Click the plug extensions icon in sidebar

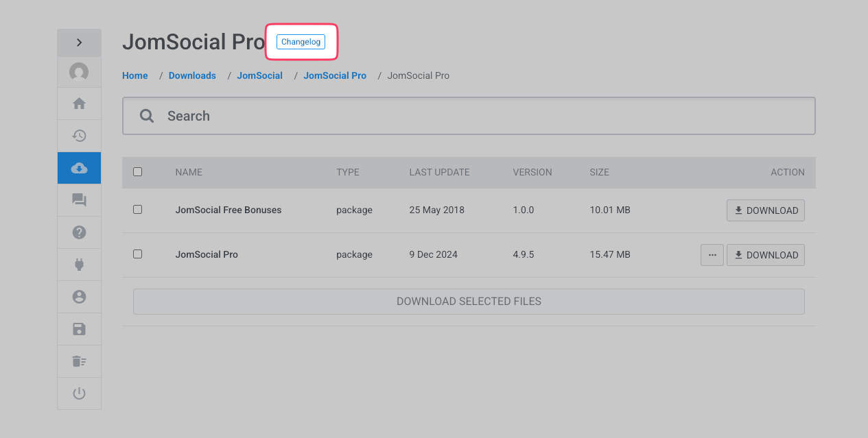click(x=79, y=265)
